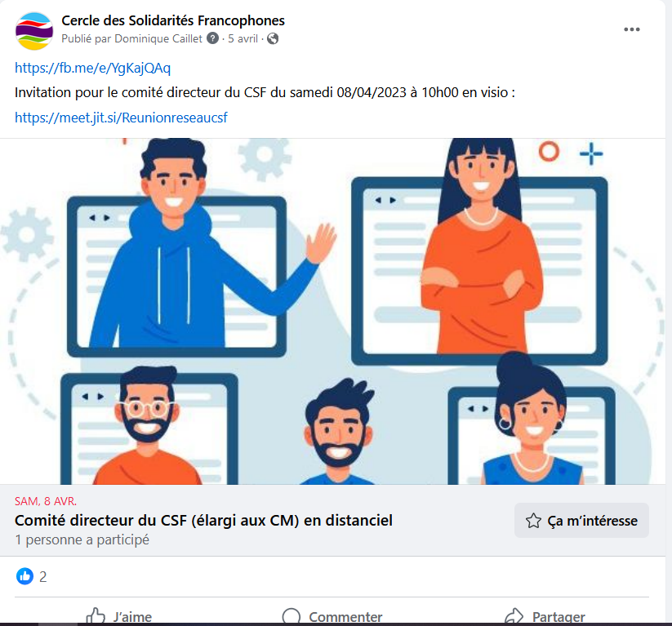The height and width of the screenshot is (626, 672).
Task: Open the event title Comité directeur du CSF
Action: coord(203,520)
